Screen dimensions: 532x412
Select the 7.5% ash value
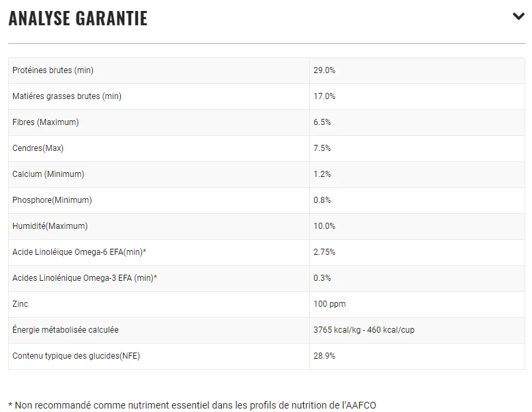coord(322,148)
